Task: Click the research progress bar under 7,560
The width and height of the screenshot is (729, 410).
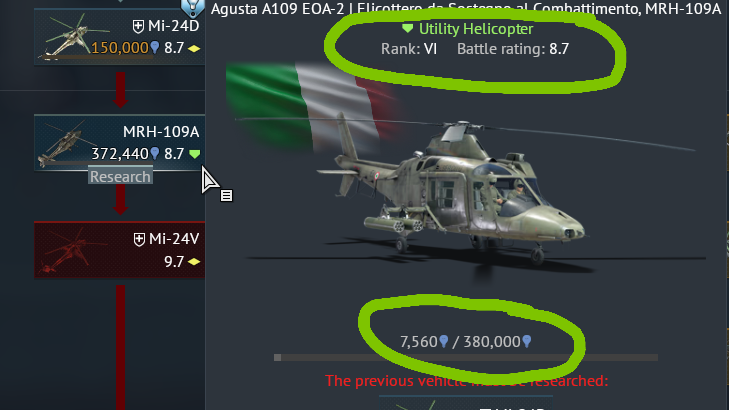Action: tap(466, 357)
